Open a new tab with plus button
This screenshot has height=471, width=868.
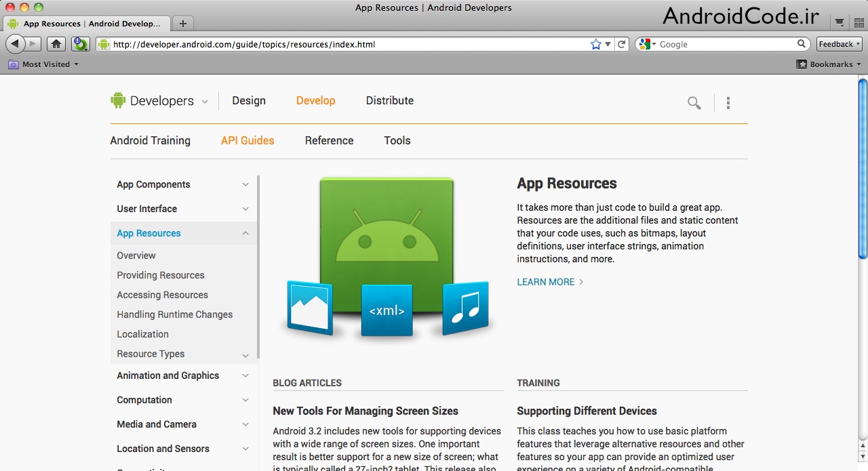point(182,23)
